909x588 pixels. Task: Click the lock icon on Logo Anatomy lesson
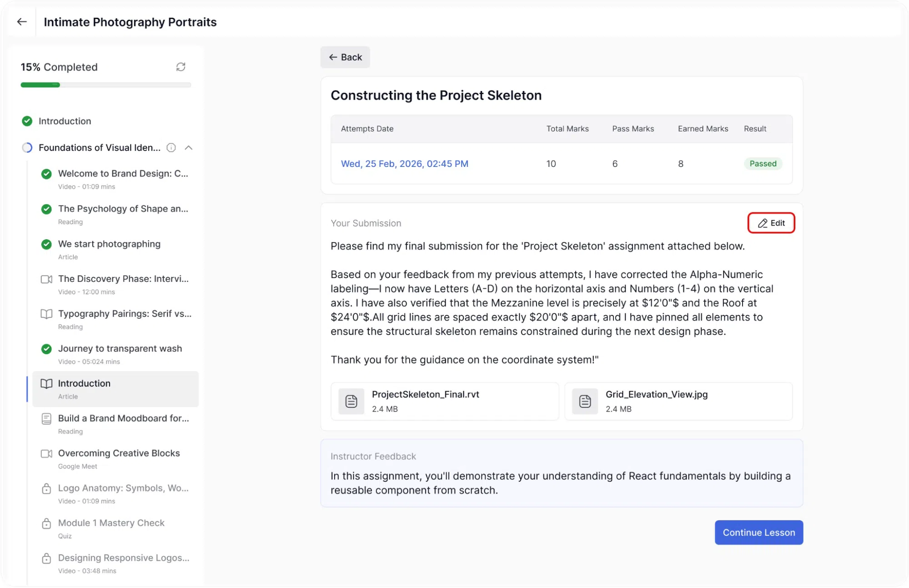click(x=46, y=488)
